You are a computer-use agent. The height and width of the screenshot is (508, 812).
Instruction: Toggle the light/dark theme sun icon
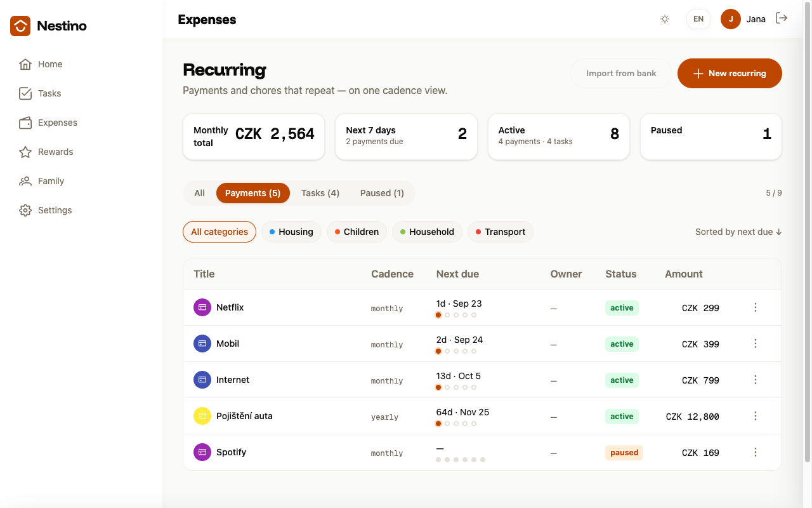pos(665,19)
